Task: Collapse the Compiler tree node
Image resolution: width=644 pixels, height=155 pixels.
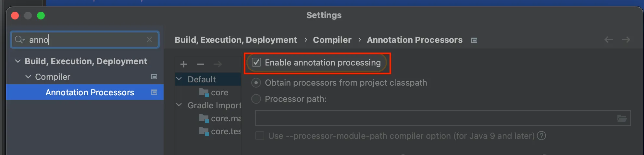Action: point(28,77)
